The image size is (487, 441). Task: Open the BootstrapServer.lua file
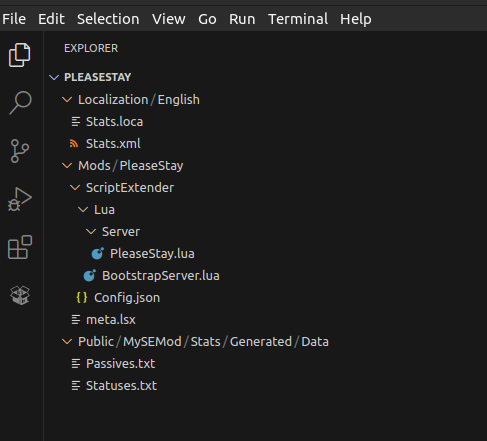[161, 276]
